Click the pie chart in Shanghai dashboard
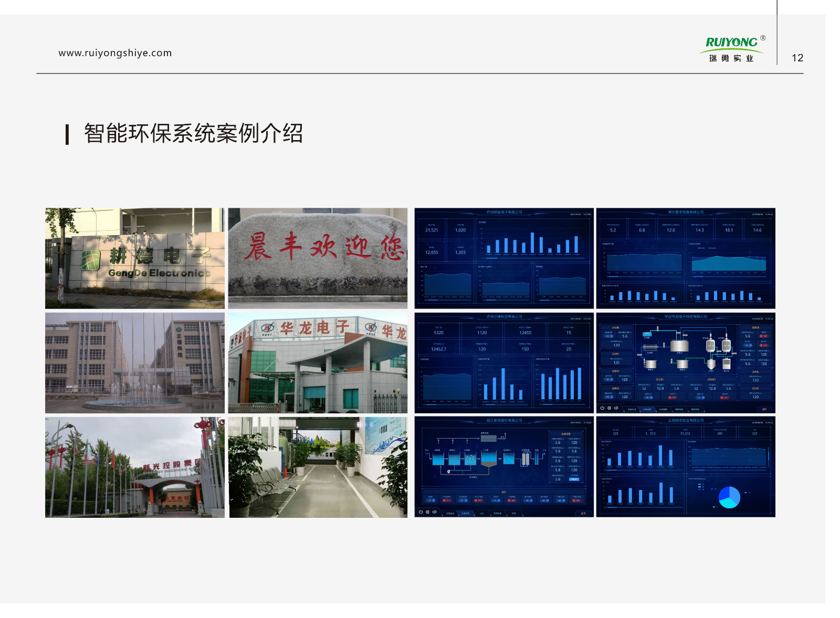Screen dimensions: 840x618 [x=729, y=497]
